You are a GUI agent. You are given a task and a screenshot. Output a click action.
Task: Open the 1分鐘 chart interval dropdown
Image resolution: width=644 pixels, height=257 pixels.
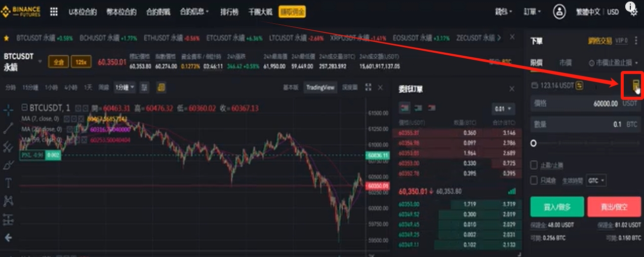click(125, 87)
